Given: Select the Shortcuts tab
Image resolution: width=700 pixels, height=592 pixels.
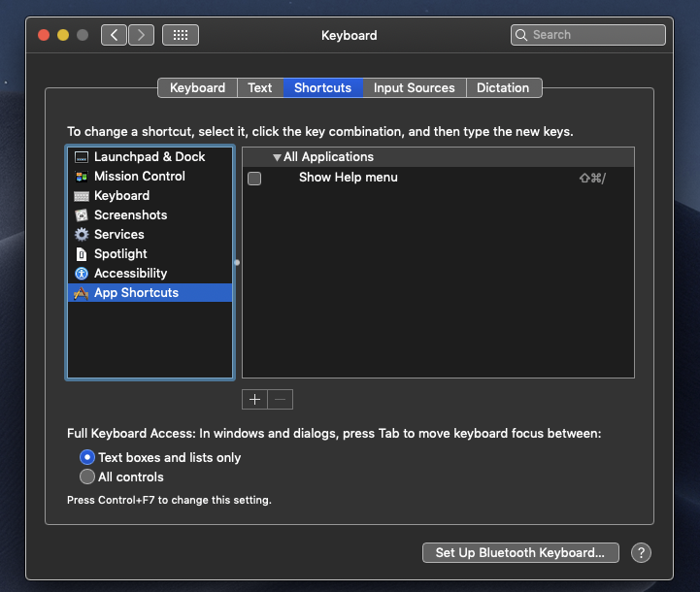Looking at the screenshot, I should pyautogui.click(x=323, y=88).
